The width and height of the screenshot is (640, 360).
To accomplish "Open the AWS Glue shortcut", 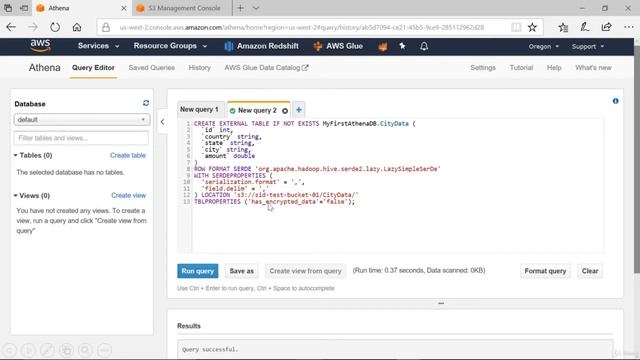I will tap(338, 46).
